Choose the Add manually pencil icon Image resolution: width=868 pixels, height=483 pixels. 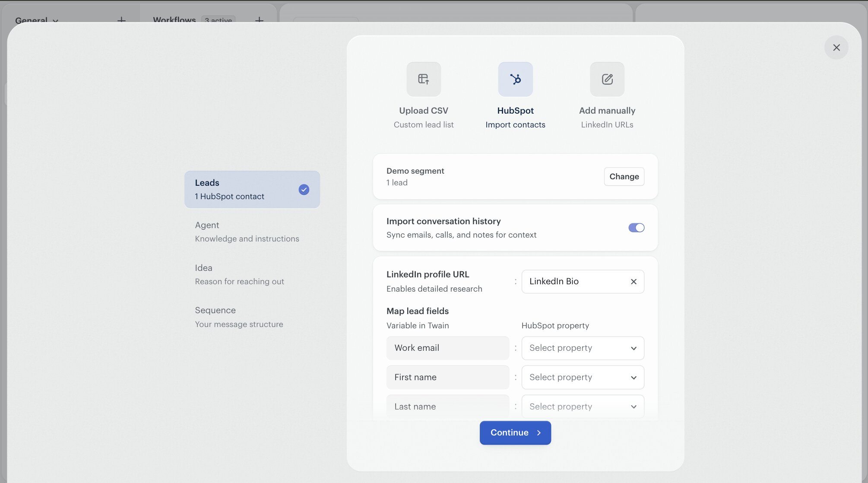607,79
